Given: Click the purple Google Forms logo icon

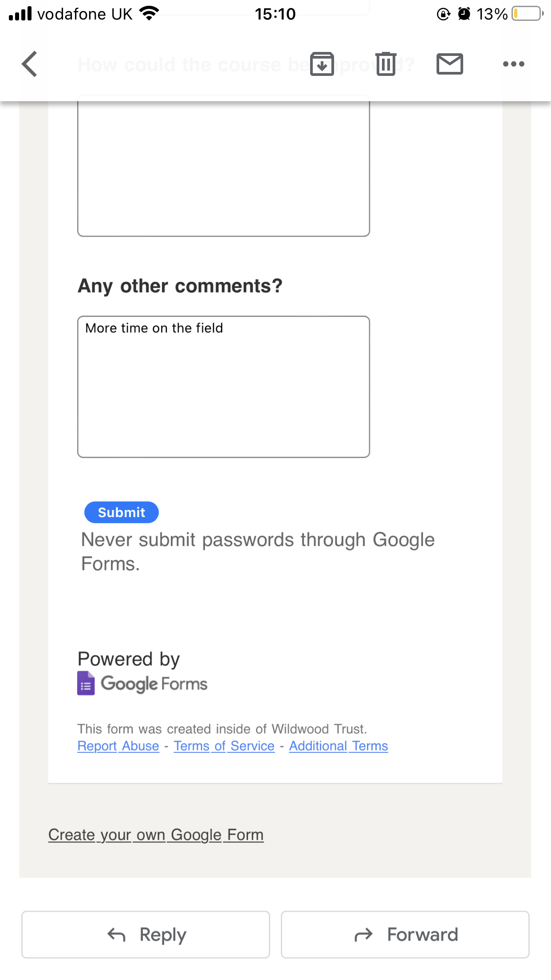Looking at the screenshot, I should (86, 683).
